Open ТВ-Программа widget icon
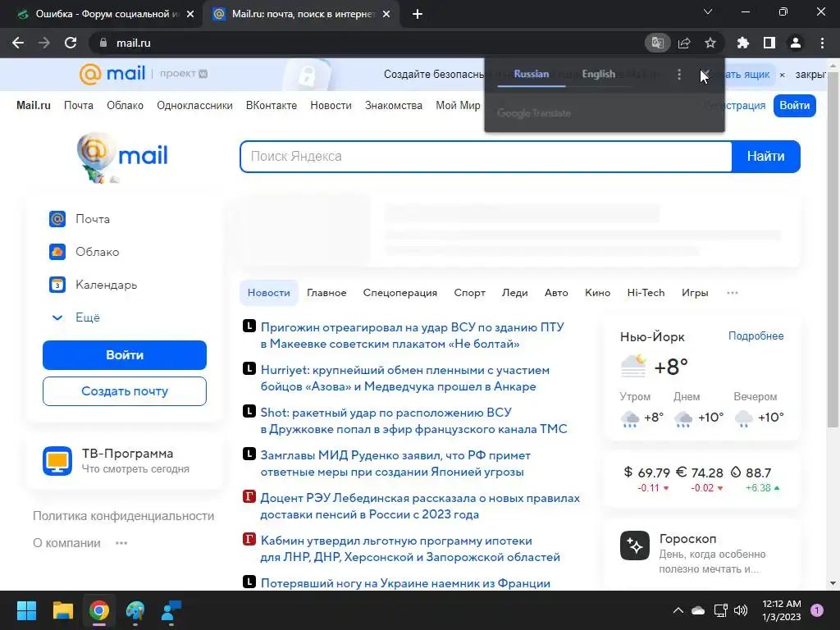The image size is (840, 630). (57, 461)
